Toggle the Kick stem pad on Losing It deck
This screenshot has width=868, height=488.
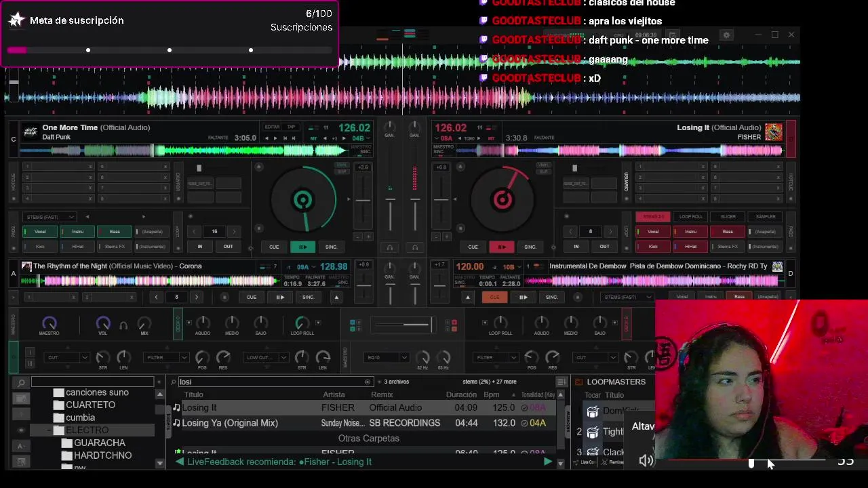click(x=653, y=247)
